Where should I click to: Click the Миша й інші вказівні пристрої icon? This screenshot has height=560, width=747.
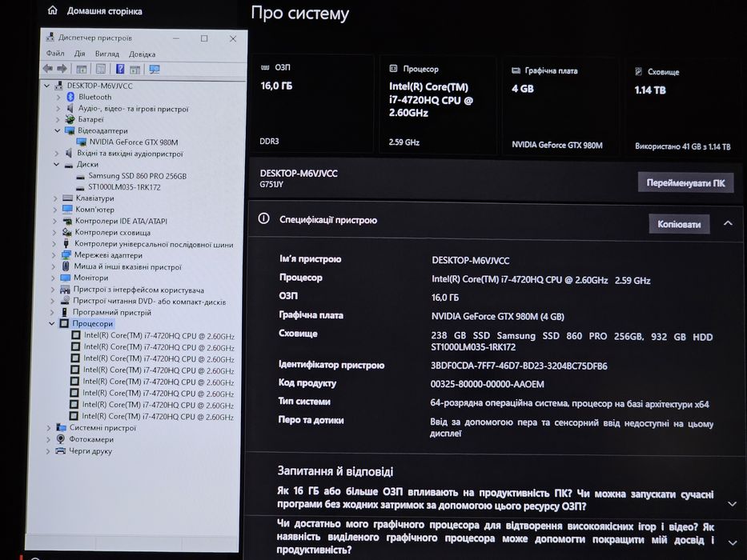[x=66, y=266]
